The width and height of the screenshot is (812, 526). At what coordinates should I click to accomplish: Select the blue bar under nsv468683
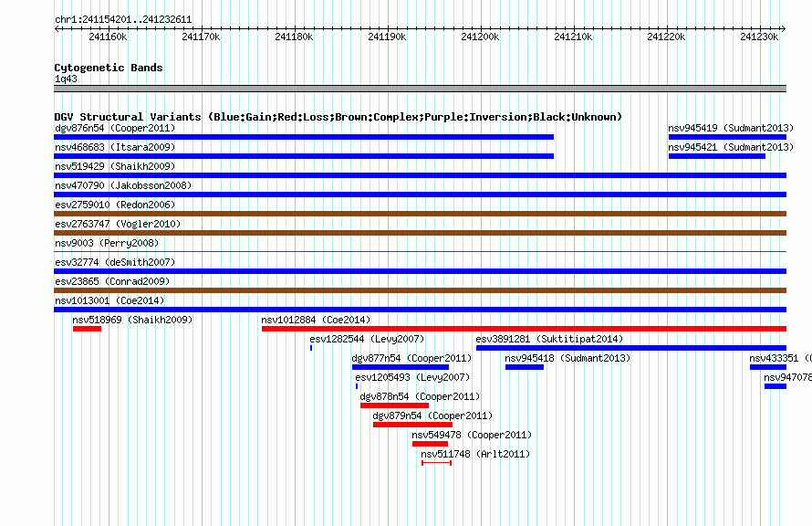(304, 156)
